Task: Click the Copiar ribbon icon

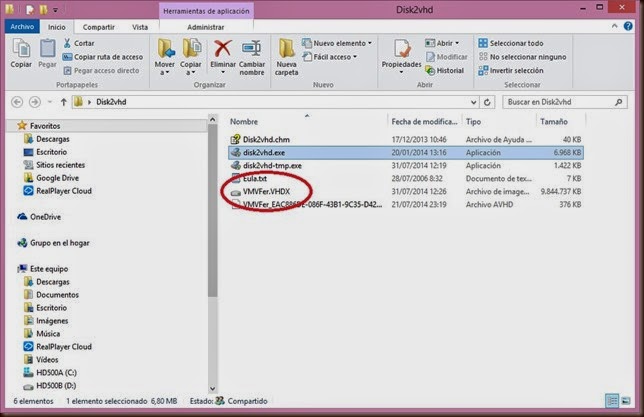Action: 21,53
